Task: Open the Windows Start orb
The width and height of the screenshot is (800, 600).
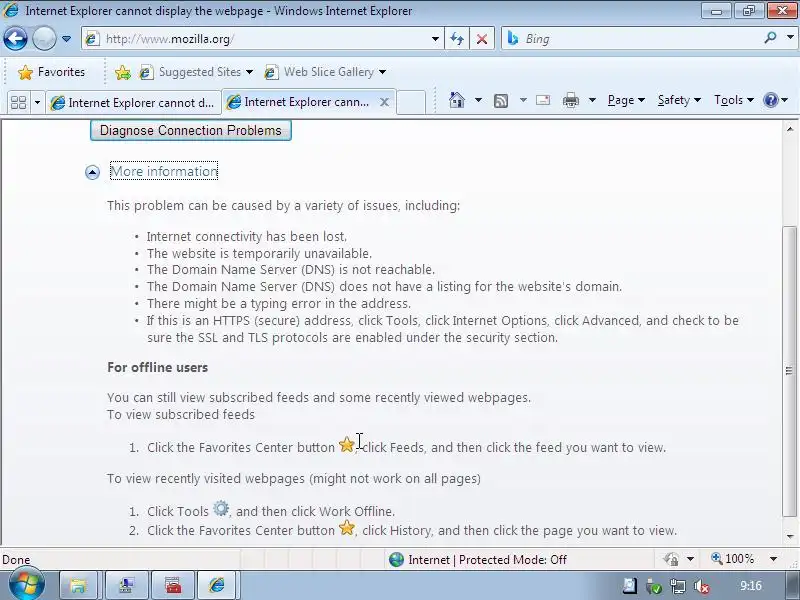Action: [x=26, y=584]
